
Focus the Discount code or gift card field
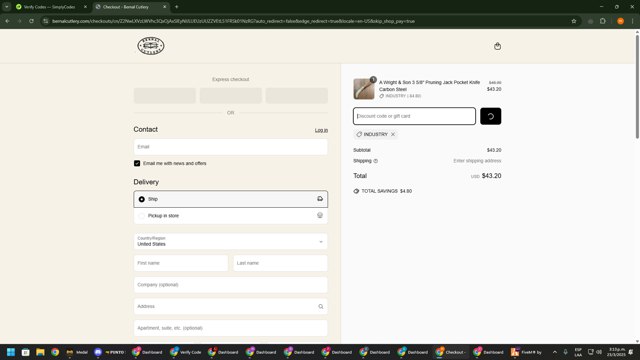414,116
